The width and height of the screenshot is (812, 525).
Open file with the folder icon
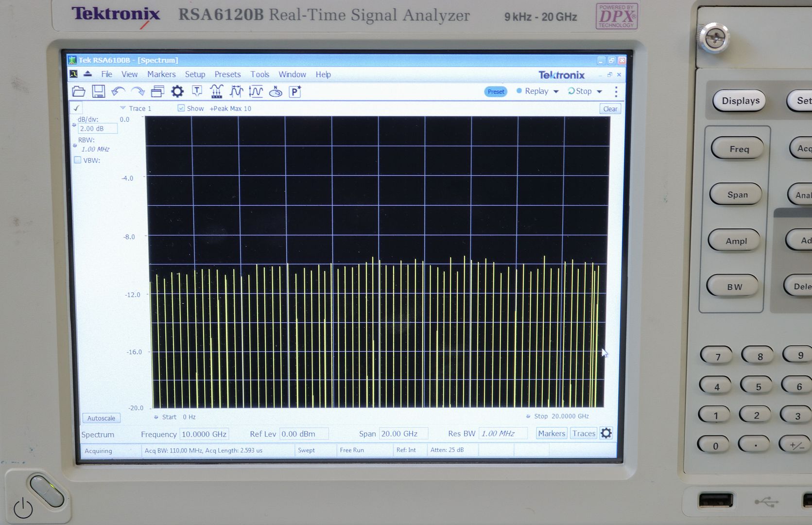click(x=79, y=91)
